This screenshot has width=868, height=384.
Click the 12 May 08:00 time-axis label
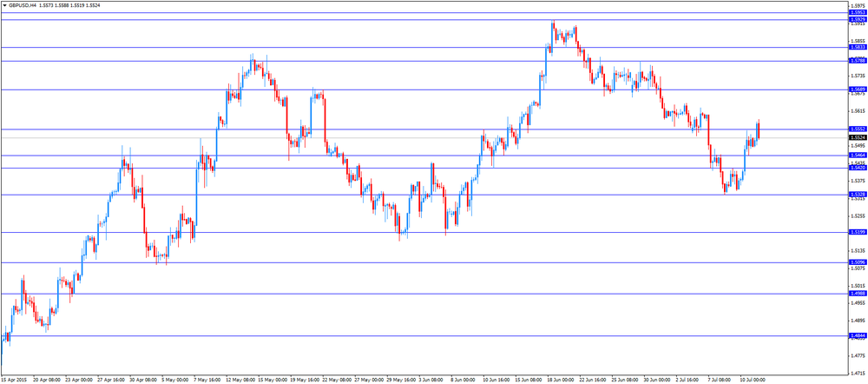pyautogui.click(x=240, y=381)
